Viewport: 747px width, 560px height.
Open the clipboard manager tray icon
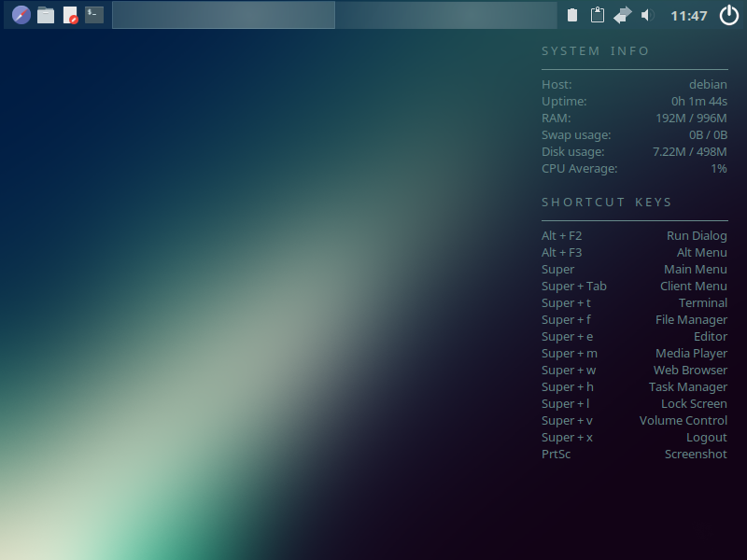[x=597, y=15]
